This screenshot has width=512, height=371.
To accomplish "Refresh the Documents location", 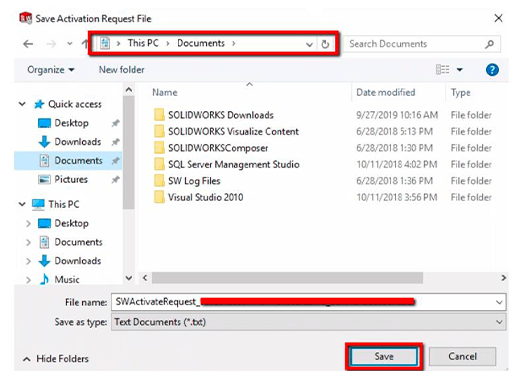I will pos(325,44).
